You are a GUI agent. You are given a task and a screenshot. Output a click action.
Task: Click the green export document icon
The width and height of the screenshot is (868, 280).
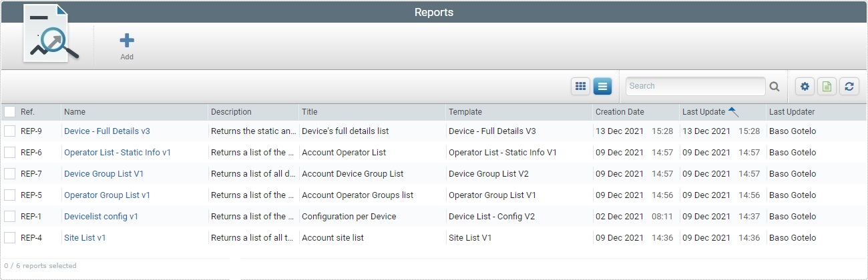[x=827, y=86]
